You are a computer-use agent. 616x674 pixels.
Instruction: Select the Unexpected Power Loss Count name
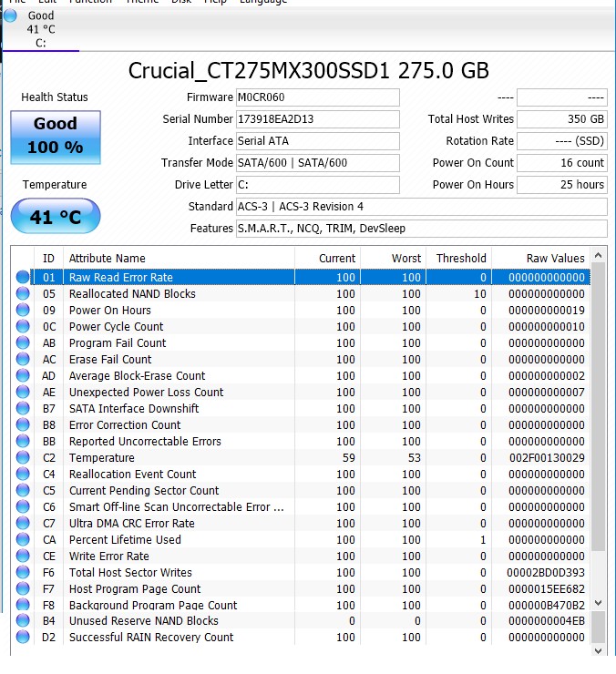(147, 392)
